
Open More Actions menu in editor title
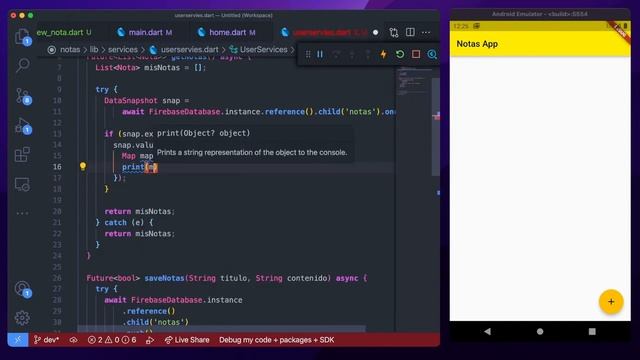[426, 32]
